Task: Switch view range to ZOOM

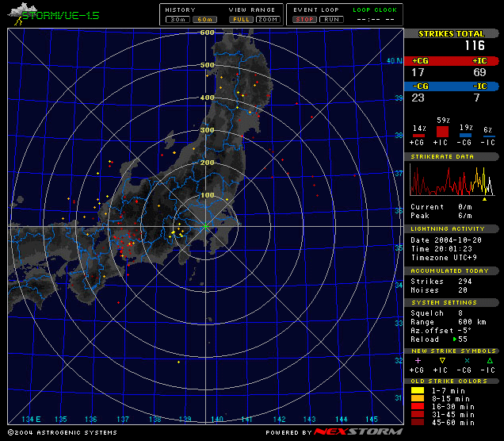Action: pos(268,20)
